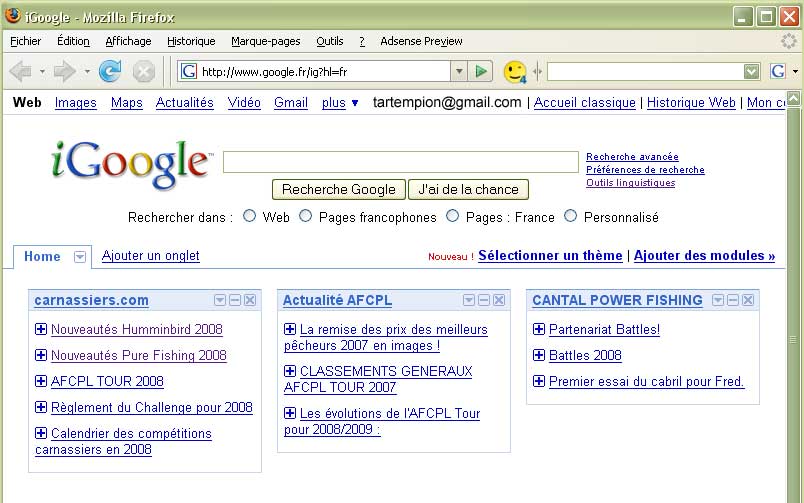Open the Fichier menu
804x503 pixels.
coord(26,41)
